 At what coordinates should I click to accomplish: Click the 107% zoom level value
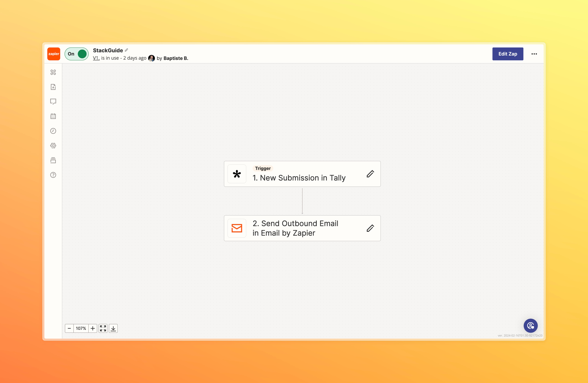pyautogui.click(x=81, y=328)
